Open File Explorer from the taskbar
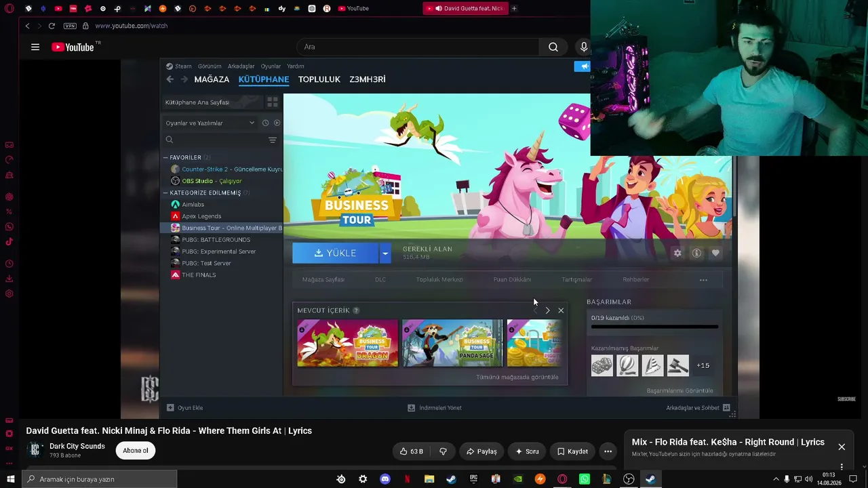Viewport: 868px width, 488px height. coord(429,479)
